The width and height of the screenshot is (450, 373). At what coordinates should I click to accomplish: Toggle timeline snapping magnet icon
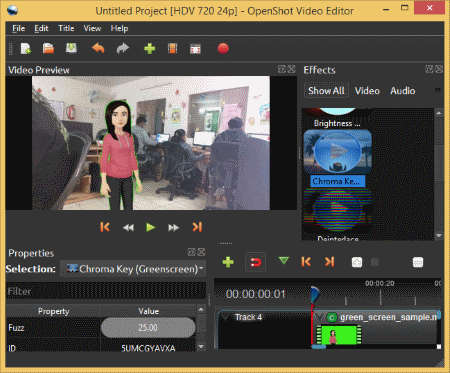tap(256, 262)
